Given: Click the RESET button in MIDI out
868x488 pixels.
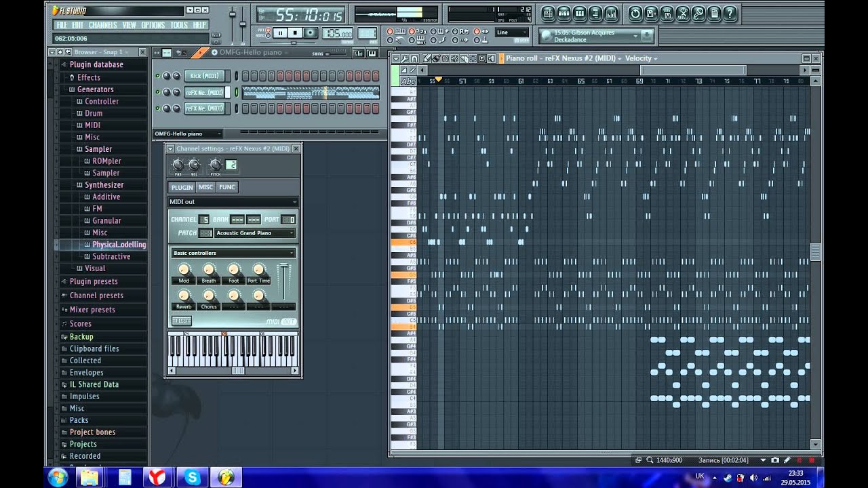Looking at the screenshot, I should point(182,321).
